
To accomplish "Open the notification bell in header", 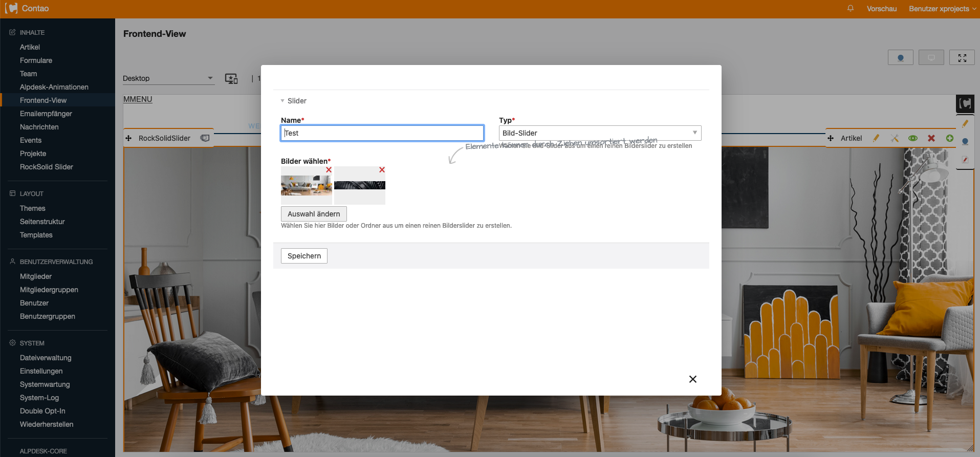I will click(851, 8).
